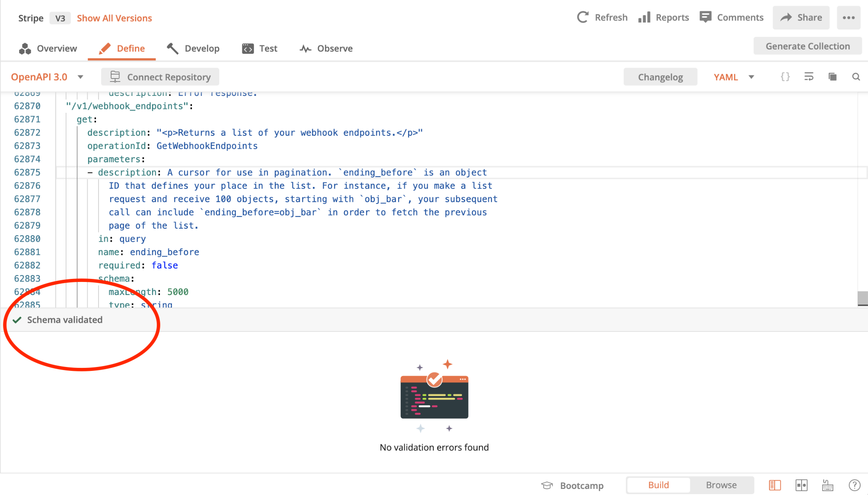
Task: Click the Stripe API name
Action: (31, 18)
